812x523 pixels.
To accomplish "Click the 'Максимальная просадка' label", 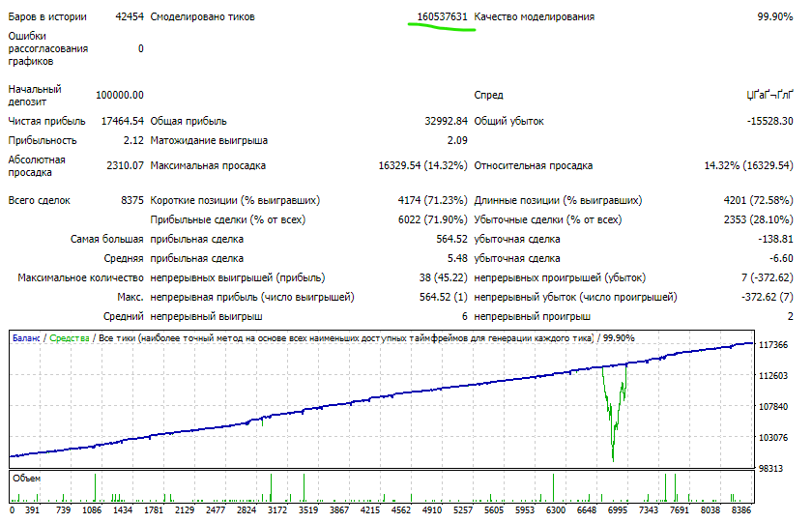I will pos(208,165).
